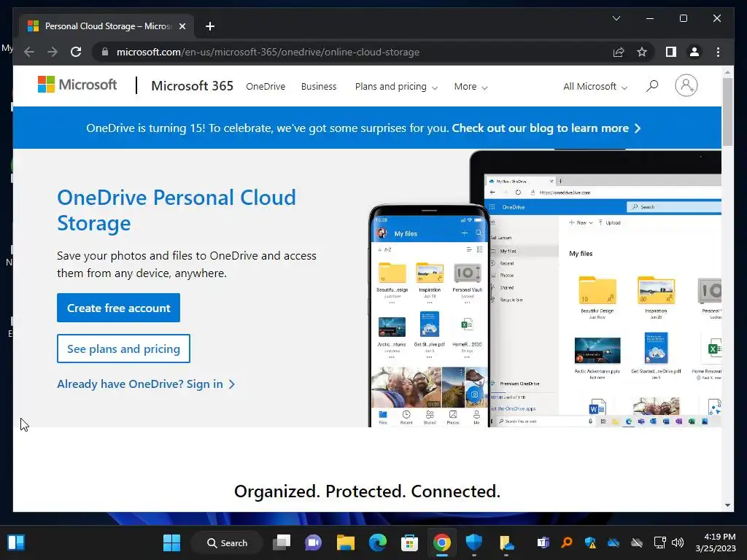The width and height of the screenshot is (747, 560).
Task: Open the volume speaker tray icon
Action: [678, 542]
